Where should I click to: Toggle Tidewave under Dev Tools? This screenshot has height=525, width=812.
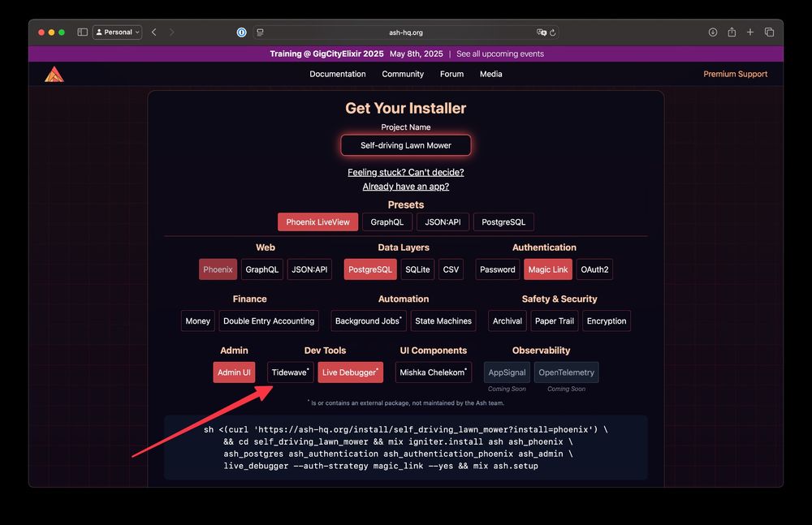coord(291,372)
